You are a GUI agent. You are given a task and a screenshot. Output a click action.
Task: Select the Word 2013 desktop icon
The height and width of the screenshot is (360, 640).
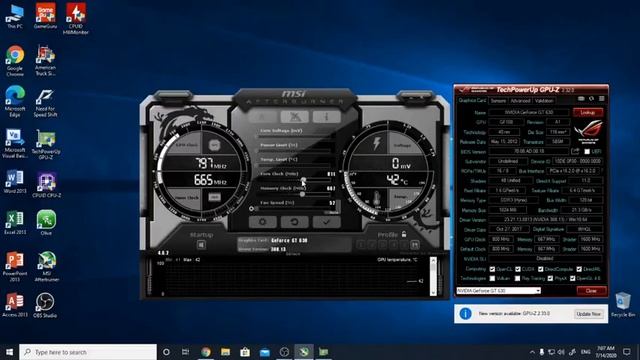[15, 182]
